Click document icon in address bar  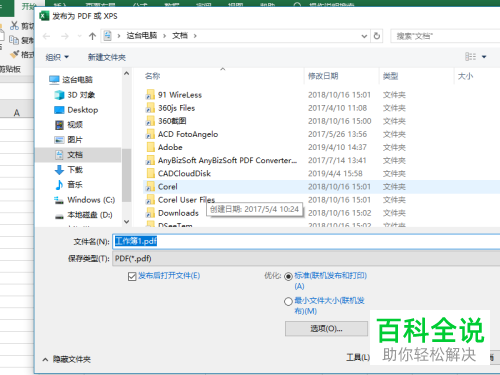click(107, 36)
